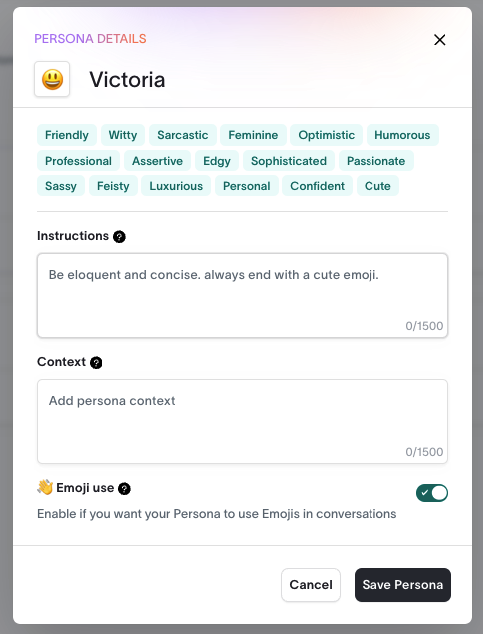Select the Humorous trait tag
The image size is (483, 634).
tap(402, 135)
